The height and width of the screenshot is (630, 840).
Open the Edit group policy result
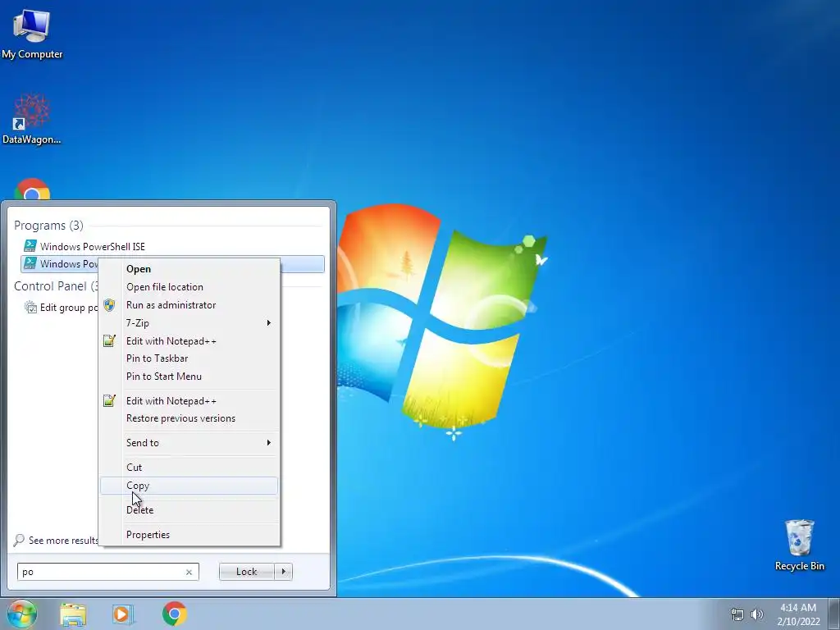(x=60, y=308)
